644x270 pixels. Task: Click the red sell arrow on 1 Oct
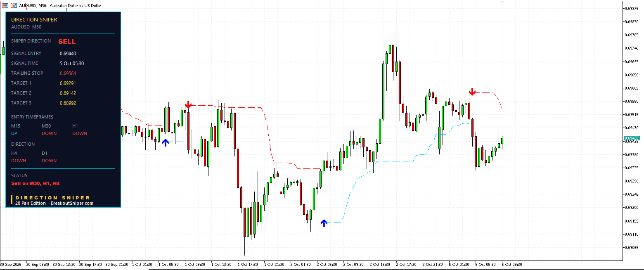click(x=188, y=104)
